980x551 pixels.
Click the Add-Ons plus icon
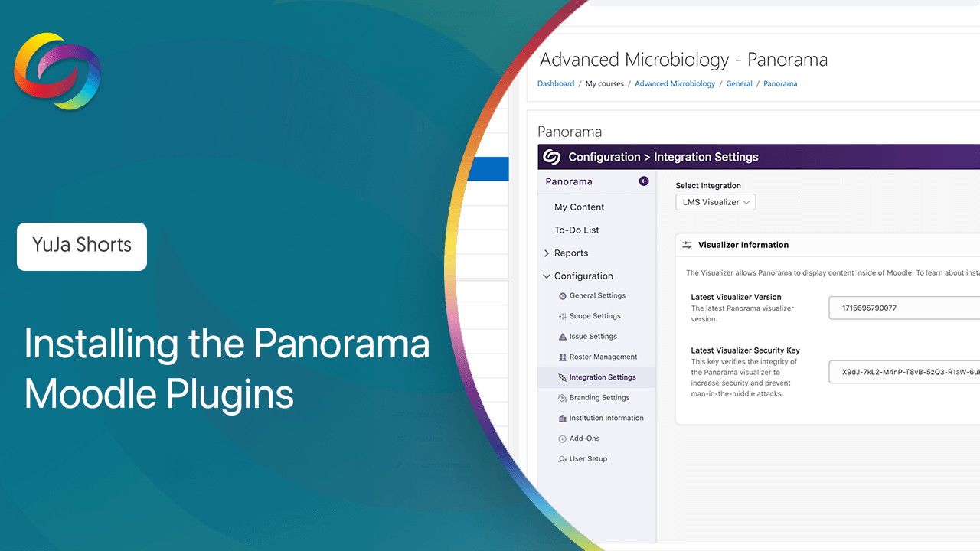click(563, 439)
